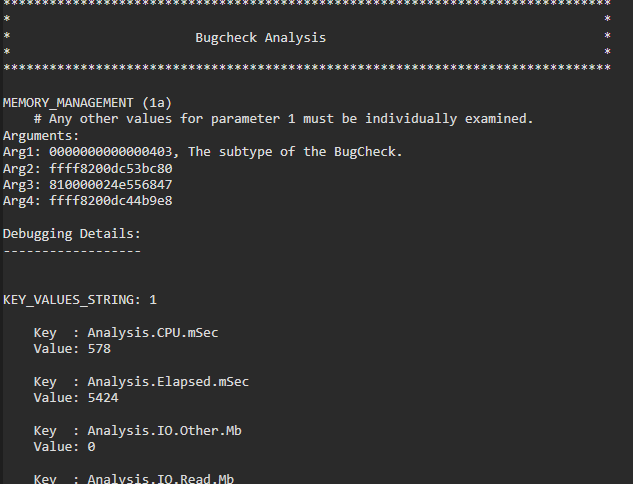Image resolution: width=633 pixels, height=484 pixels.
Task: Click the Analysis.Elapsed.mSec key name
Action: pyautogui.click(x=167, y=381)
